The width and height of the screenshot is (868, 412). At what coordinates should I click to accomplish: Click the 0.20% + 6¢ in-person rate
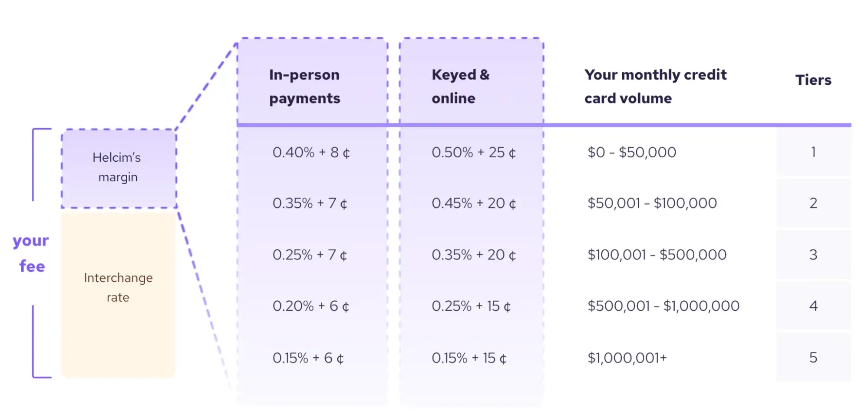[x=310, y=306]
